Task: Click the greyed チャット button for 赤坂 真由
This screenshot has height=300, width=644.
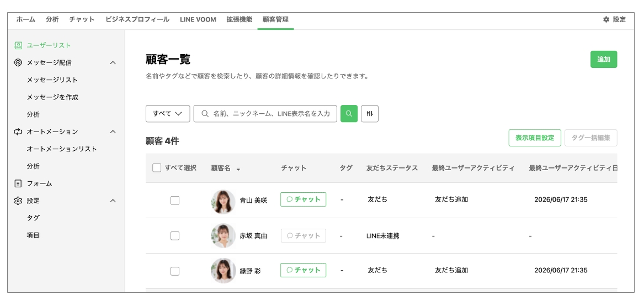Action: (x=303, y=235)
